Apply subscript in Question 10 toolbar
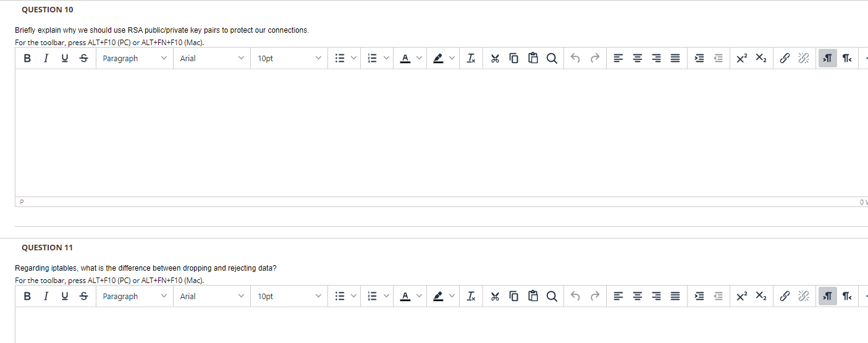The width and height of the screenshot is (868, 343). point(761,58)
